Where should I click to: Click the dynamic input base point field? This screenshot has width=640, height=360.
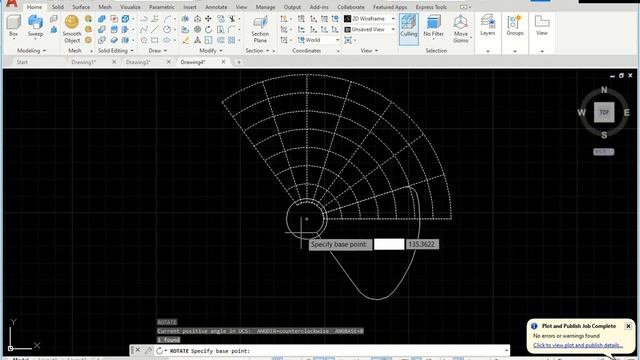point(389,244)
